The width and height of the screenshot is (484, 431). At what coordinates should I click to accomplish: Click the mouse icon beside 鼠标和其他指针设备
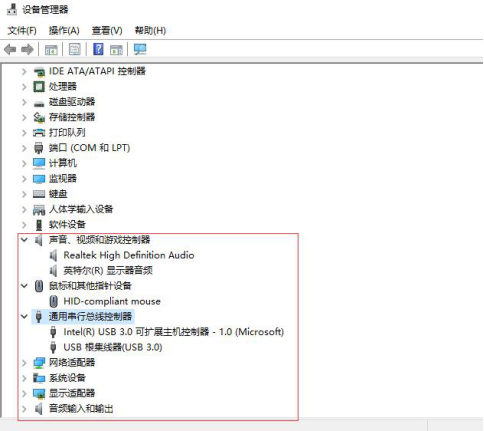(x=39, y=286)
